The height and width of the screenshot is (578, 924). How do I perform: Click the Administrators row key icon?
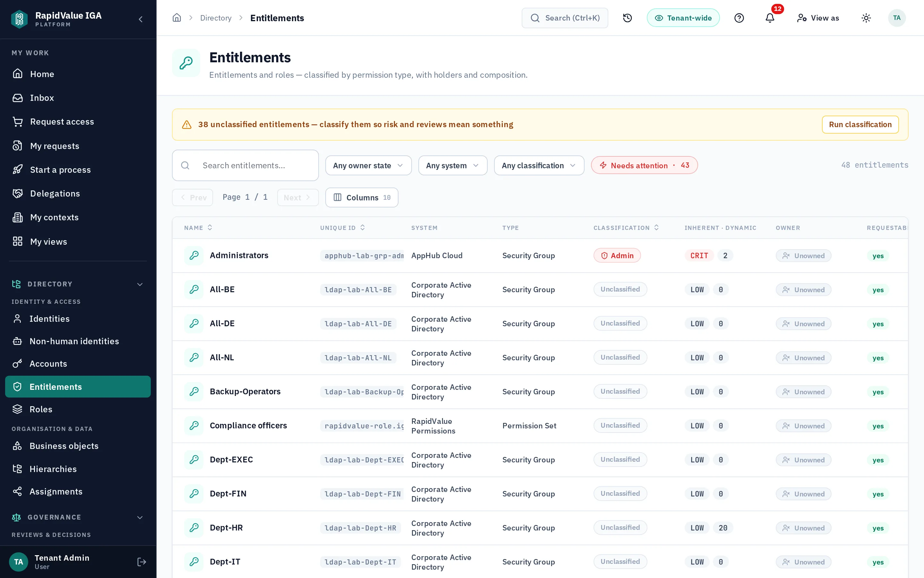[194, 255]
